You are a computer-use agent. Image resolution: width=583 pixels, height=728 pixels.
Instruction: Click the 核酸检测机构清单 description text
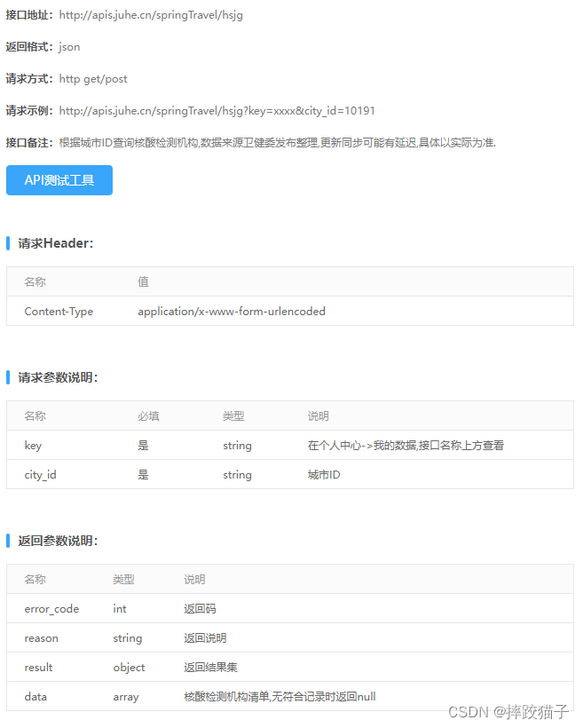pyautogui.click(x=280, y=697)
